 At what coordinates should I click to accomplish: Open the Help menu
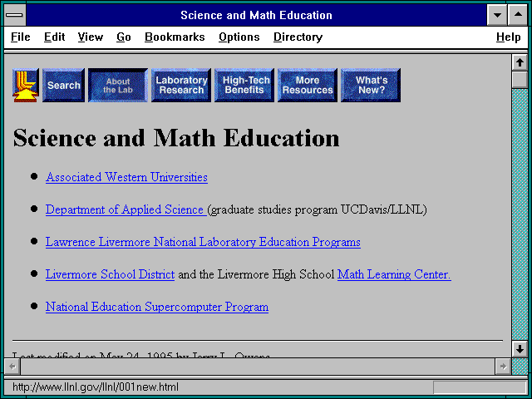click(x=508, y=37)
